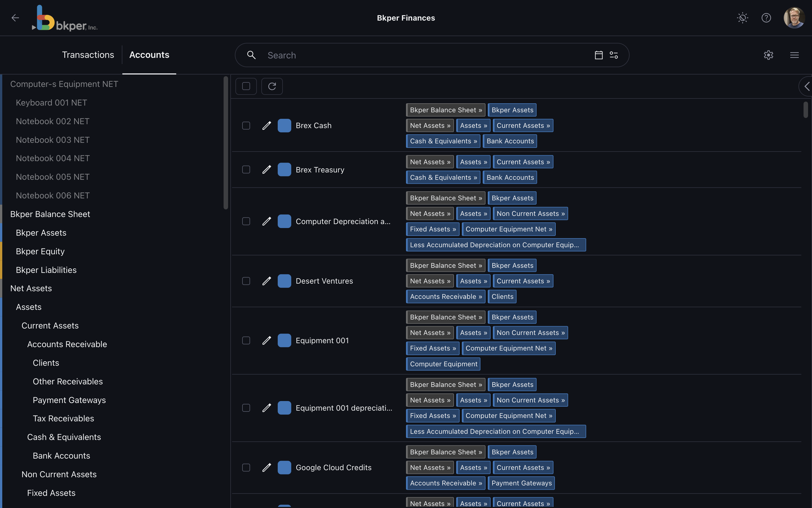Click the accounts list vertical scrollbar
This screenshot has width=812, height=508.
pos(806,110)
